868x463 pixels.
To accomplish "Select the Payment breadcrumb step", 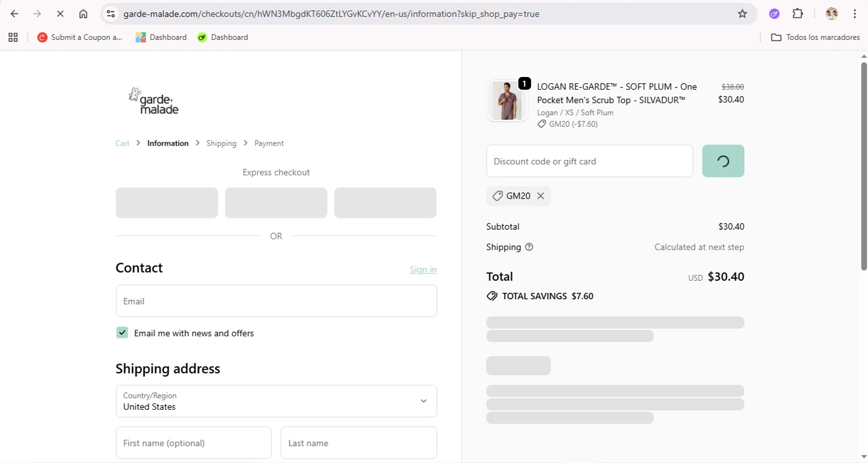I will pos(269,143).
